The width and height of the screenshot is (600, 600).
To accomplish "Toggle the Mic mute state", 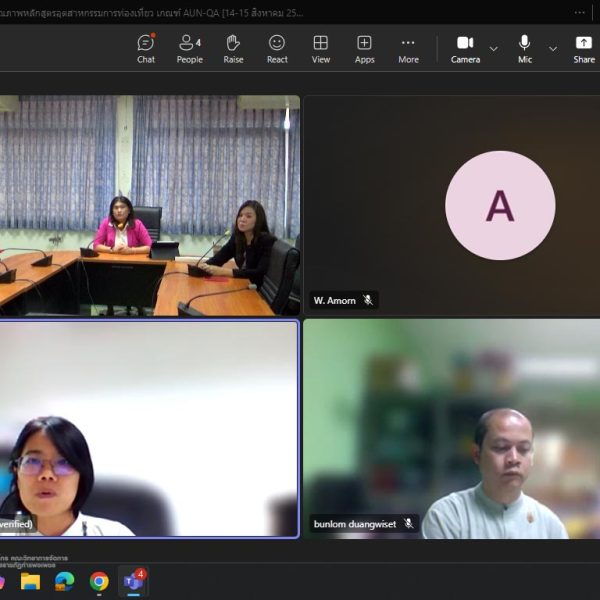I will (x=524, y=48).
